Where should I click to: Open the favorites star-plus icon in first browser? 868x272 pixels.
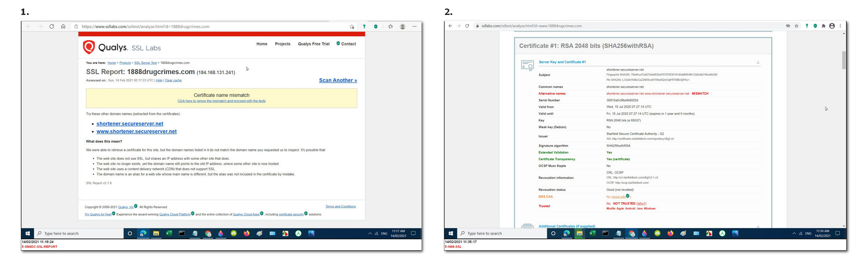click(352, 27)
